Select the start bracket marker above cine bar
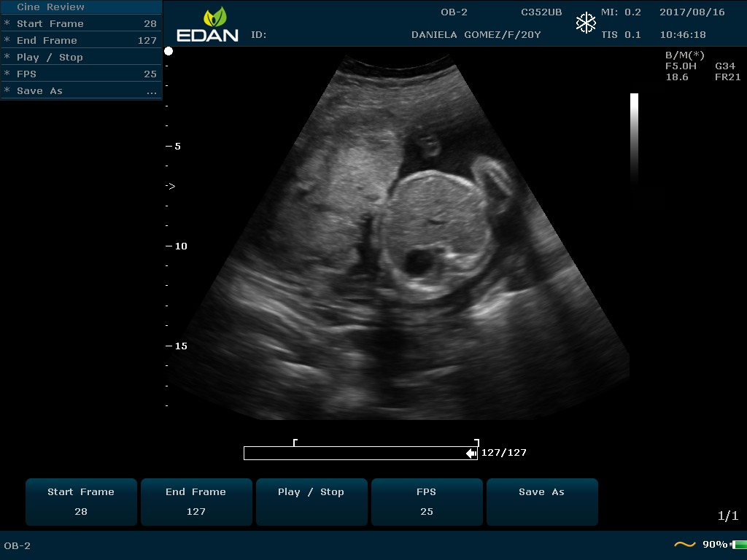This screenshot has width=747, height=560. [295, 442]
